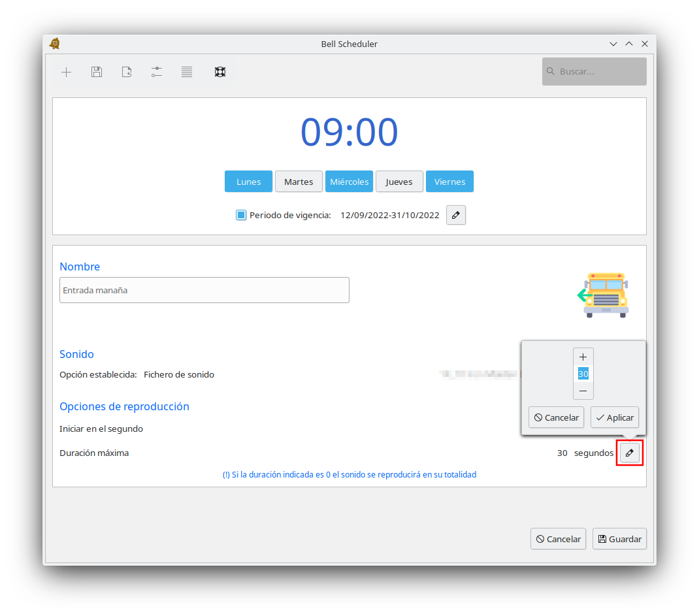This screenshot has width=699, height=616.
Task: Uncheck the Periodo de vigencia checkbox
Action: coord(241,215)
